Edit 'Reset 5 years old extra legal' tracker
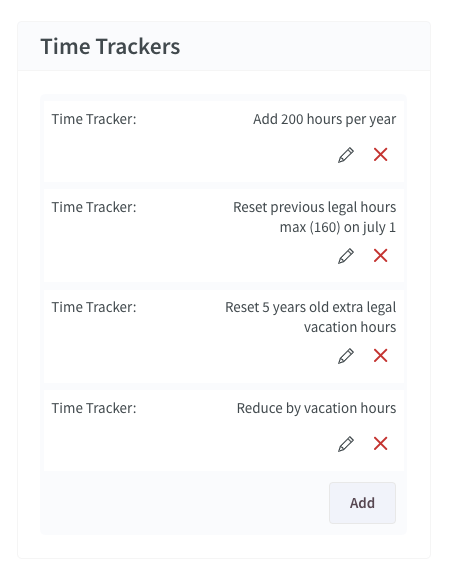This screenshot has width=452, height=582. [345, 356]
